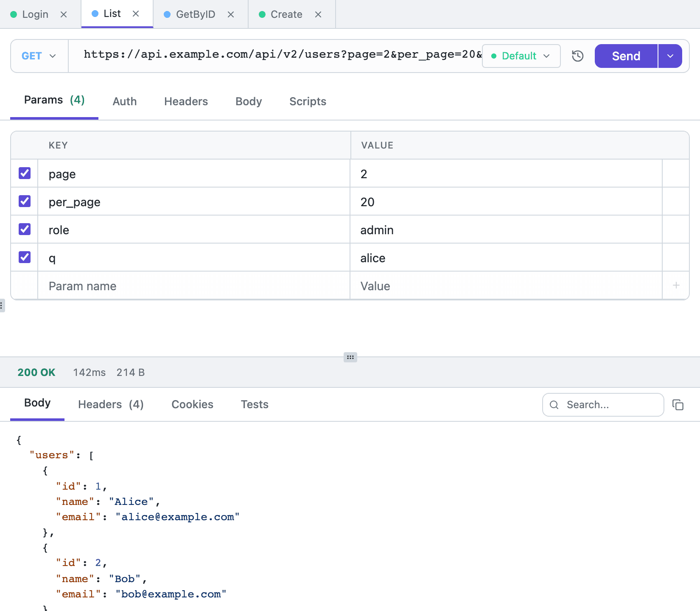
Task: Click the '214 B' response size
Action: [x=131, y=373]
